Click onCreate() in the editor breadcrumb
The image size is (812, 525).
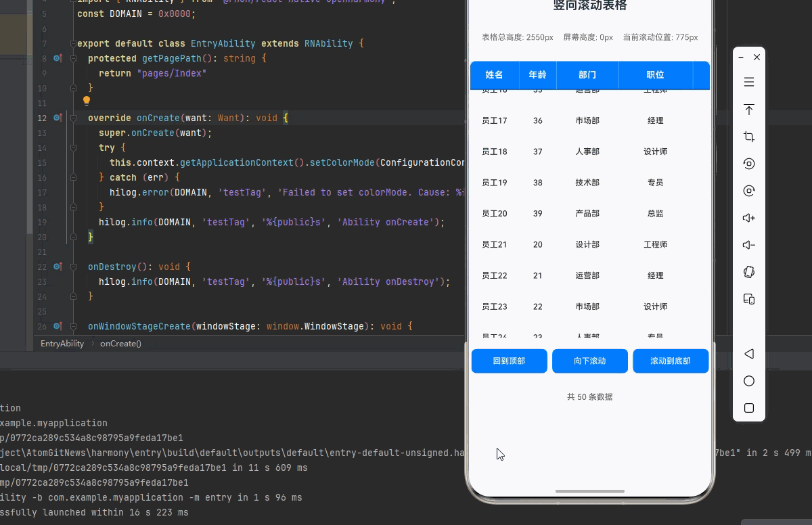(x=121, y=344)
